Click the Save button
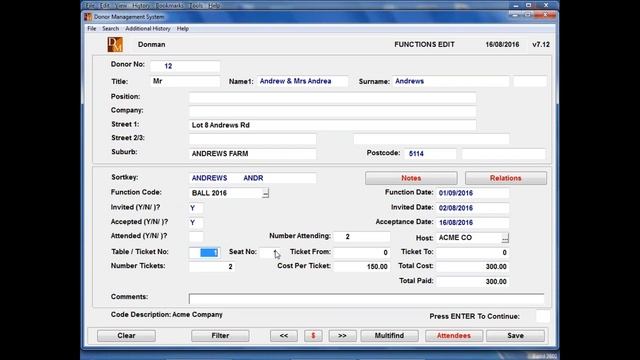 [x=516, y=336]
